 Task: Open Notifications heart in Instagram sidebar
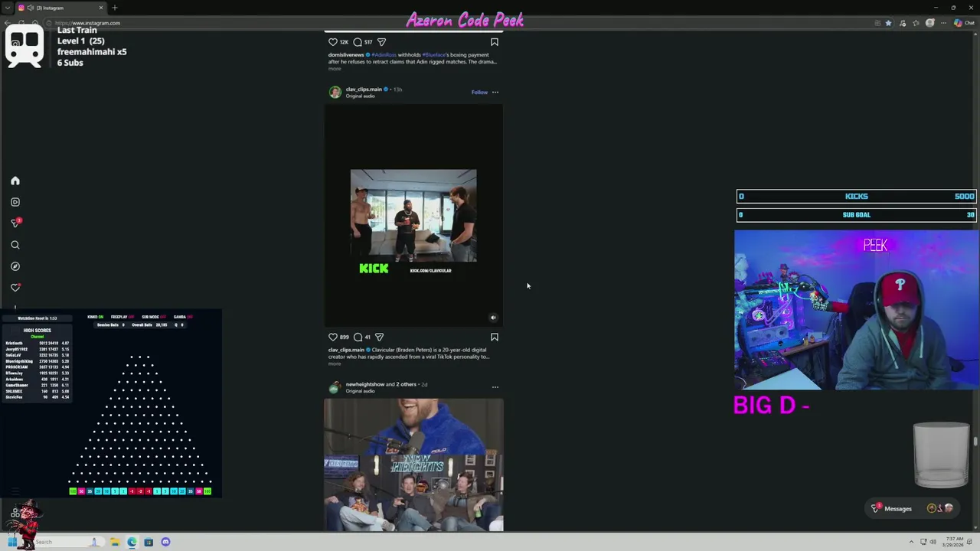point(15,288)
